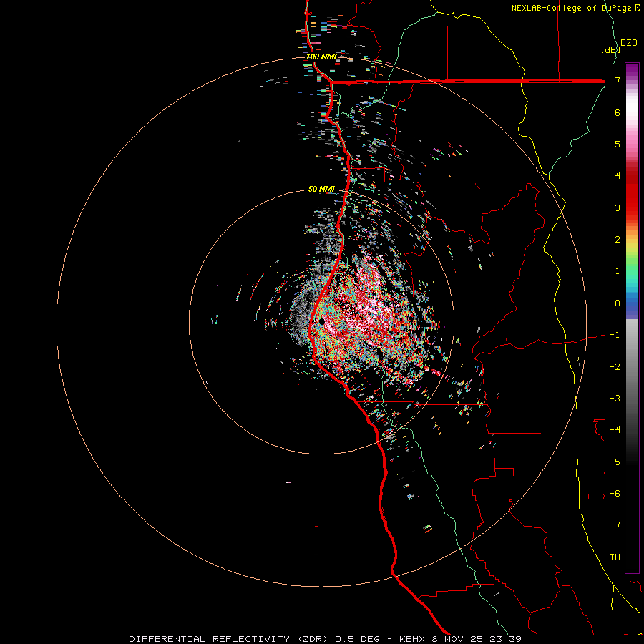Click the black radar site dot
644x644 pixels.
tap(322, 321)
